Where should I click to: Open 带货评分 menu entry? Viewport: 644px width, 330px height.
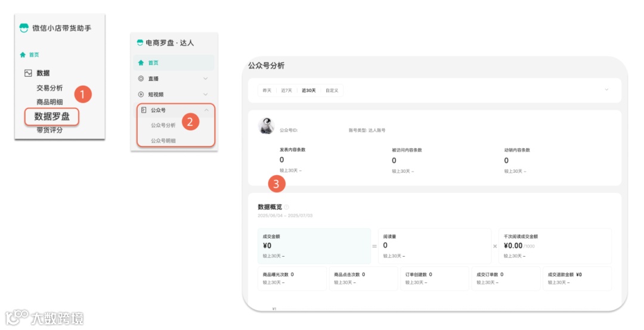click(x=49, y=130)
